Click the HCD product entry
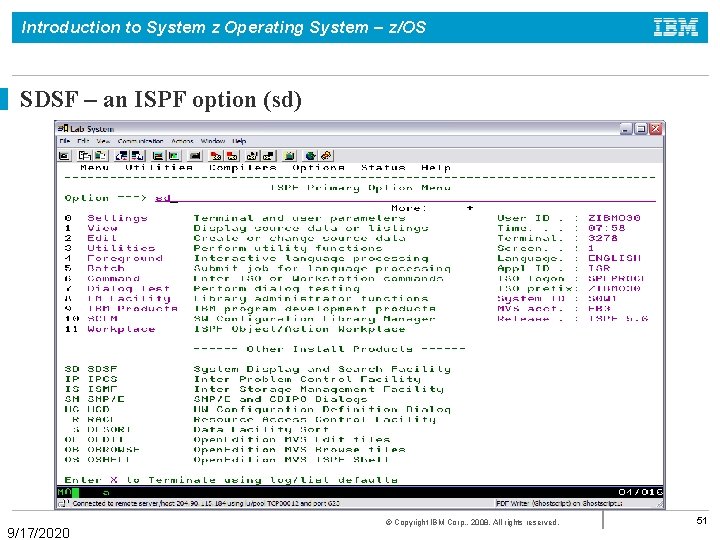Viewport: 720px width, 540px height. tap(258, 410)
